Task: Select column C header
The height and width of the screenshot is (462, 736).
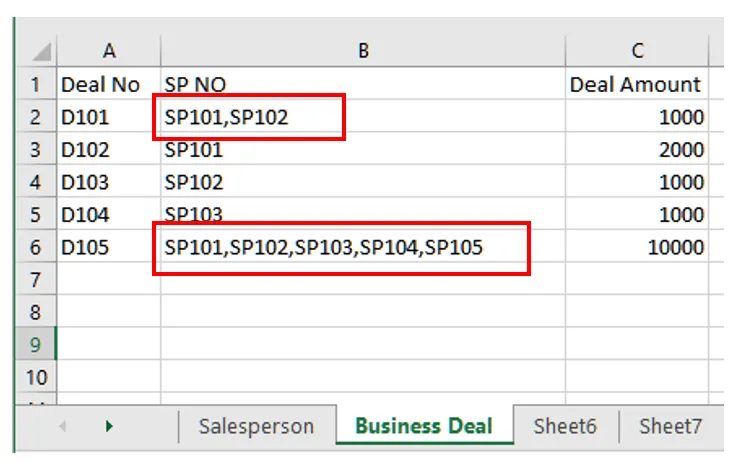Action: (x=637, y=51)
